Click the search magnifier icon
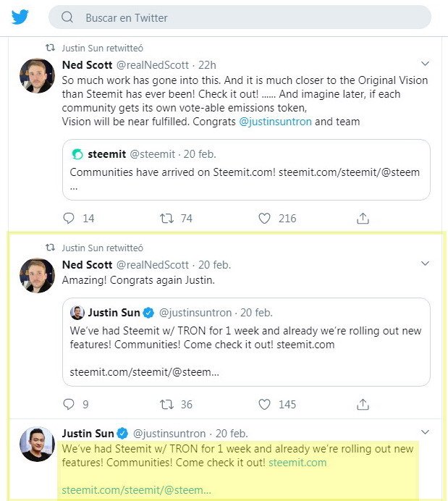 pos(67,17)
